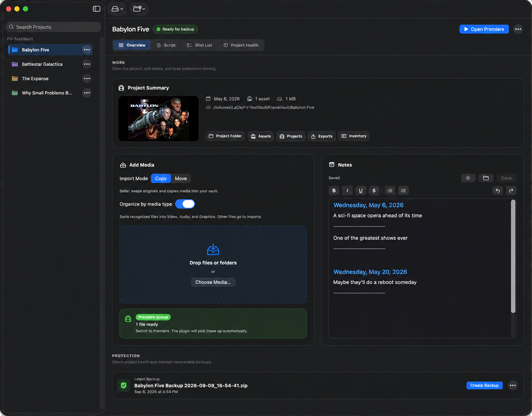Switch to the Shot List tab
Screen dimensions: 532x416
(x=199, y=45)
